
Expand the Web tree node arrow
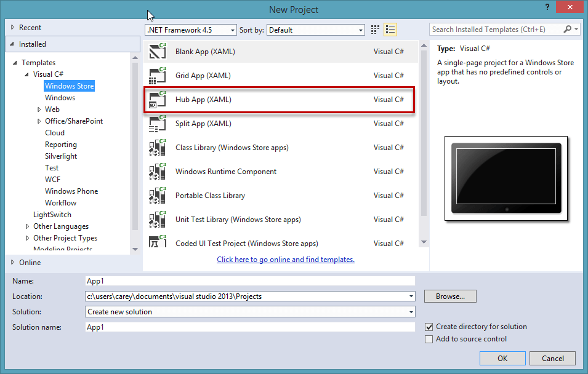(39, 109)
